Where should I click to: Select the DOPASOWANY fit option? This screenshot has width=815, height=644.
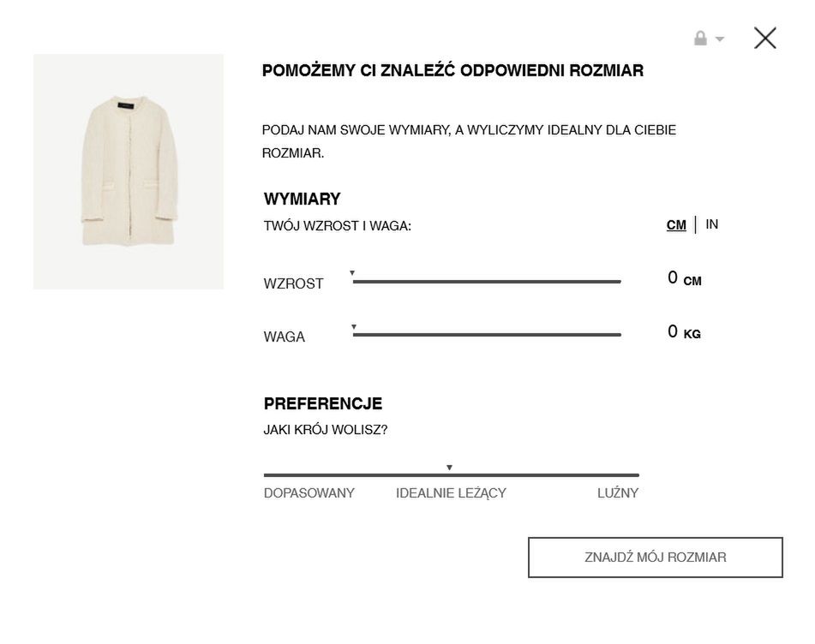pos(309,493)
